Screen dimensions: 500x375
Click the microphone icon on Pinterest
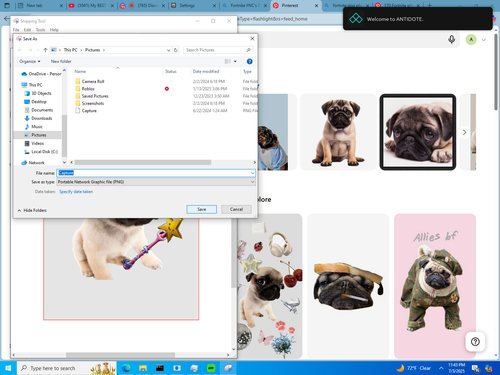[x=452, y=40]
